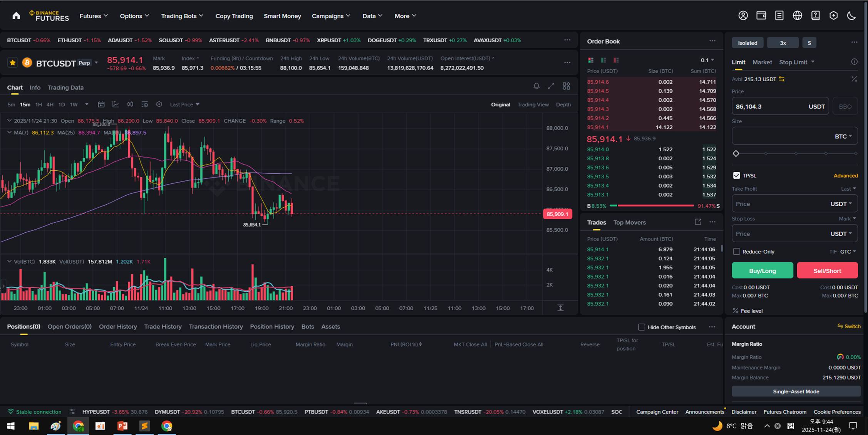Enable the Reduce-Only checkbox
868x435 pixels.
[x=736, y=252]
